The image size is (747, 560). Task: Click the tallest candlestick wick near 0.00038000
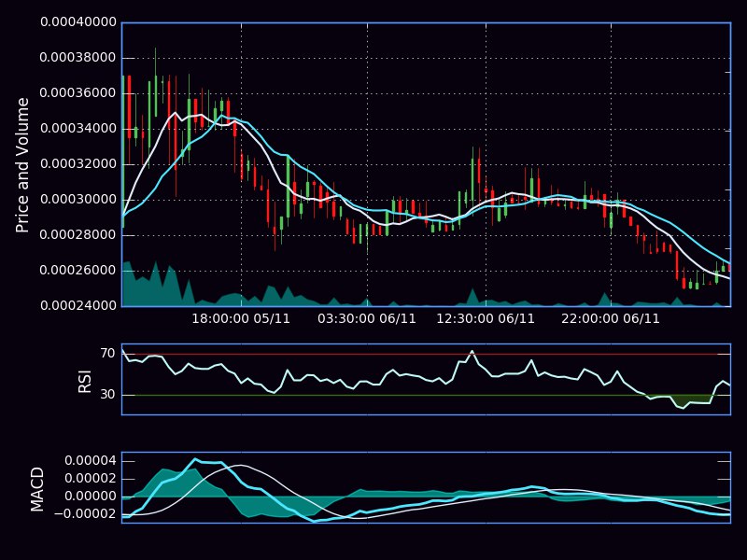(155, 81)
